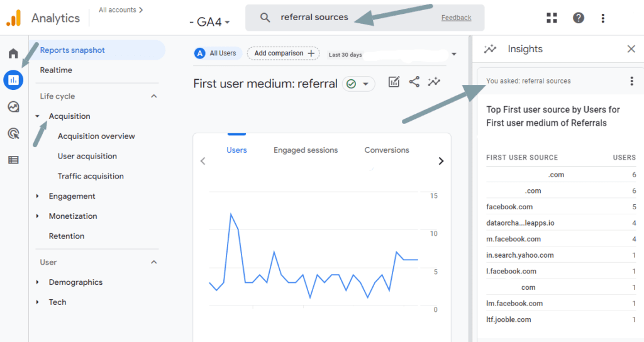Click the Feedback link in search bar

tap(456, 18)
